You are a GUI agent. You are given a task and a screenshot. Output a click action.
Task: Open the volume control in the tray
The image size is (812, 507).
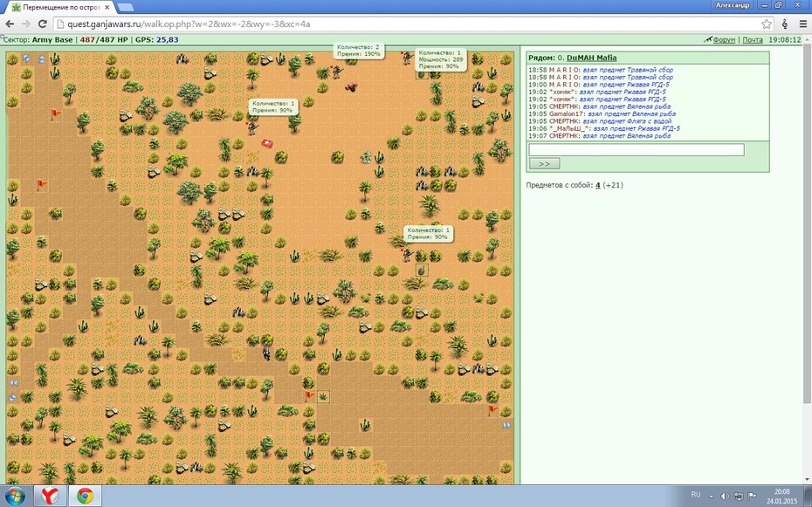[x=725, y=497]
